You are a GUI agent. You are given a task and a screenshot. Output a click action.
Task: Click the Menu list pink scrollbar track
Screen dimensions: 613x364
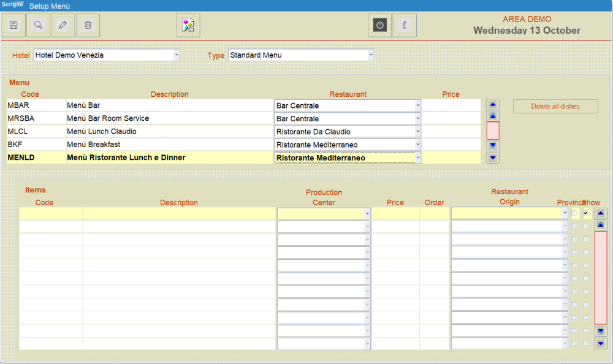(493, 131)
